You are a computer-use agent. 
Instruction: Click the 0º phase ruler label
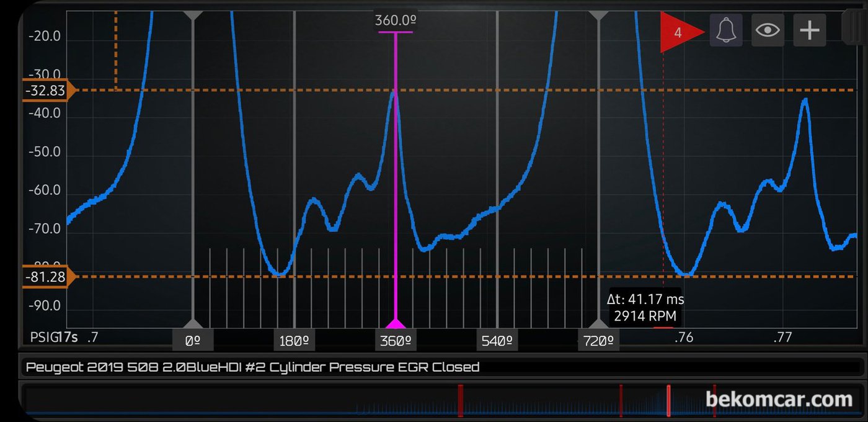point(192,341)
